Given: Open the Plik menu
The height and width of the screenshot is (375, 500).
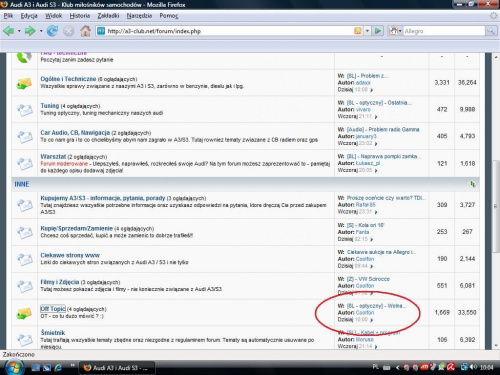Looking at the screenshot, I should (8, 16).
